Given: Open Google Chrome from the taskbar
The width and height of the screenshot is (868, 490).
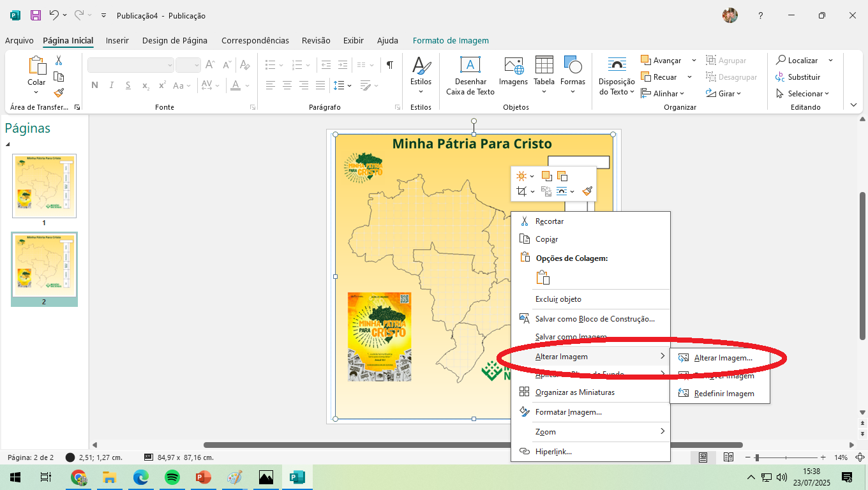Looking at the screenshot, I should coord(79,477).
